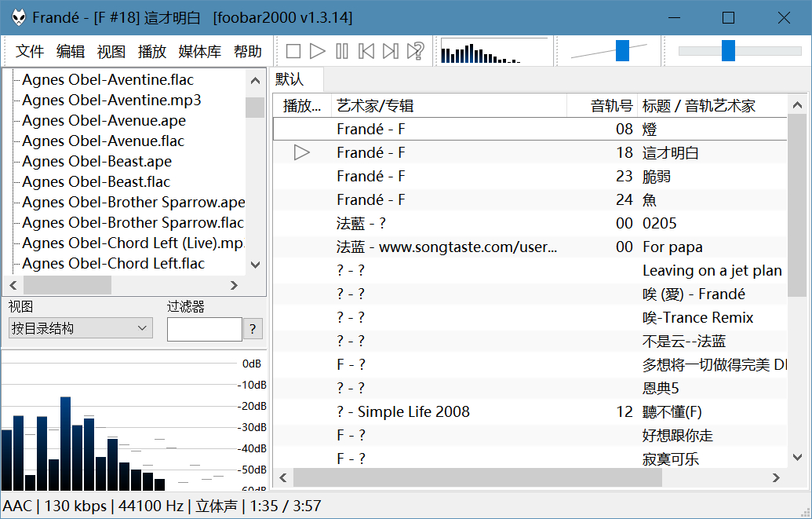The width and height of the screenshot is (812, 519).
Task: Select Agnes Obel-Beast.flac in library tree
Action: (96, 182)
